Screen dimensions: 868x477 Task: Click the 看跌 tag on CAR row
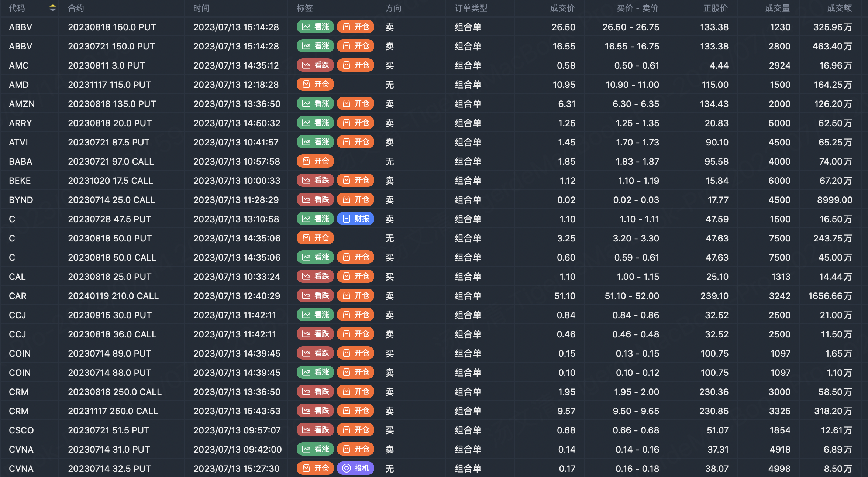coord(315,296)
